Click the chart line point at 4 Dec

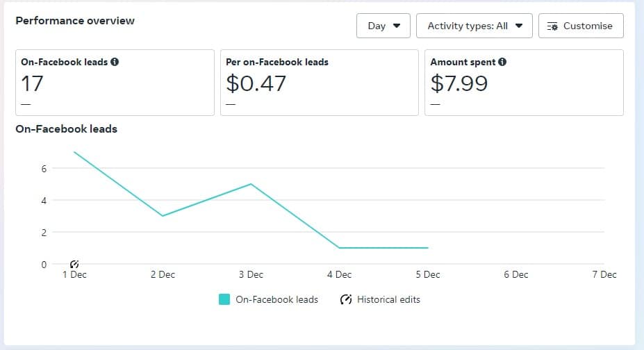(339, 248)
